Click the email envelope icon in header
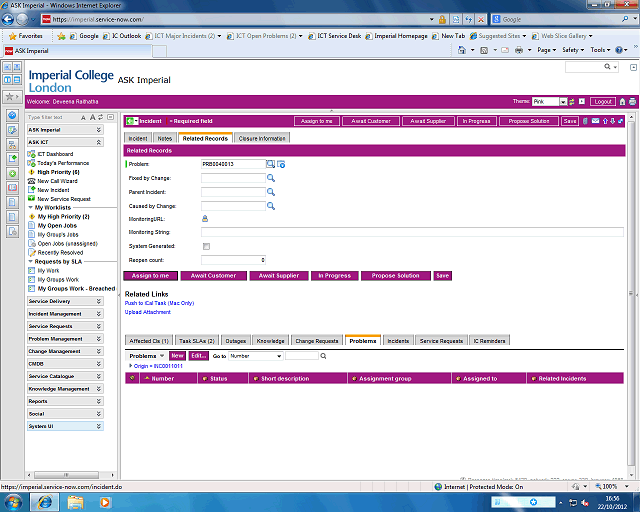Image resolution: width=640 pixels, height=512 pixels. coord(594,121)
